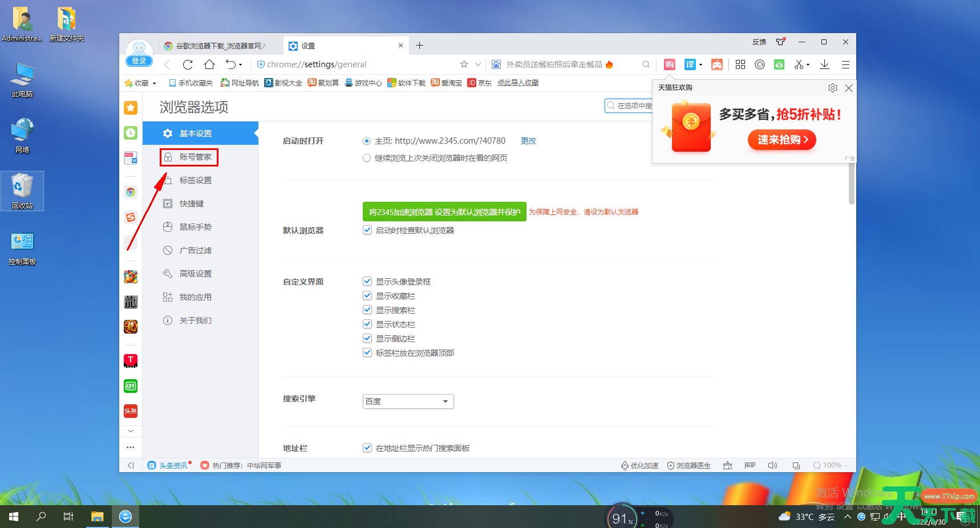Click the page refresh icon
The height and width of the screenshot is (528, 980).
[188, 64]
